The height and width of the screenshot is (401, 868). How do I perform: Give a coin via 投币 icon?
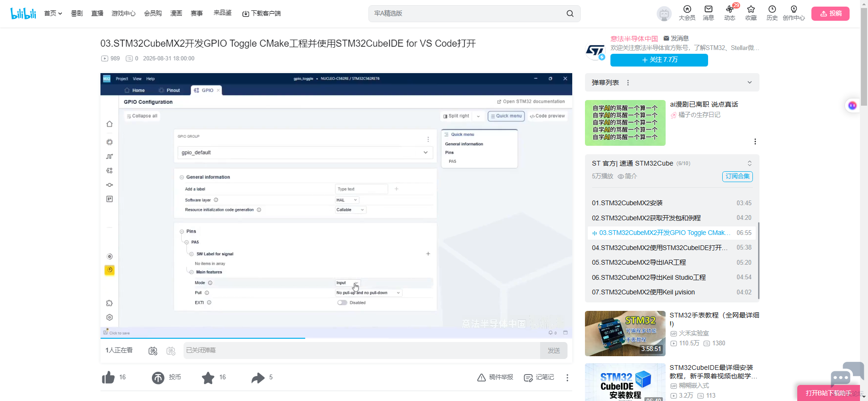click(x=158, y=377)
